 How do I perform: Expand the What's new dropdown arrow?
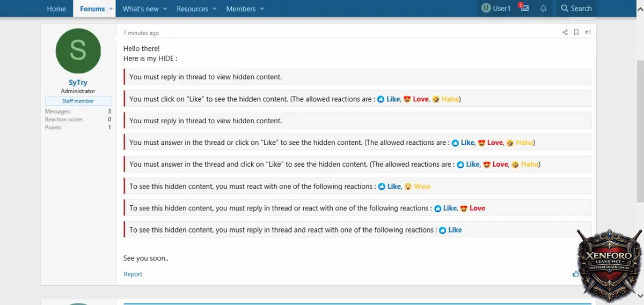point(165,9)
